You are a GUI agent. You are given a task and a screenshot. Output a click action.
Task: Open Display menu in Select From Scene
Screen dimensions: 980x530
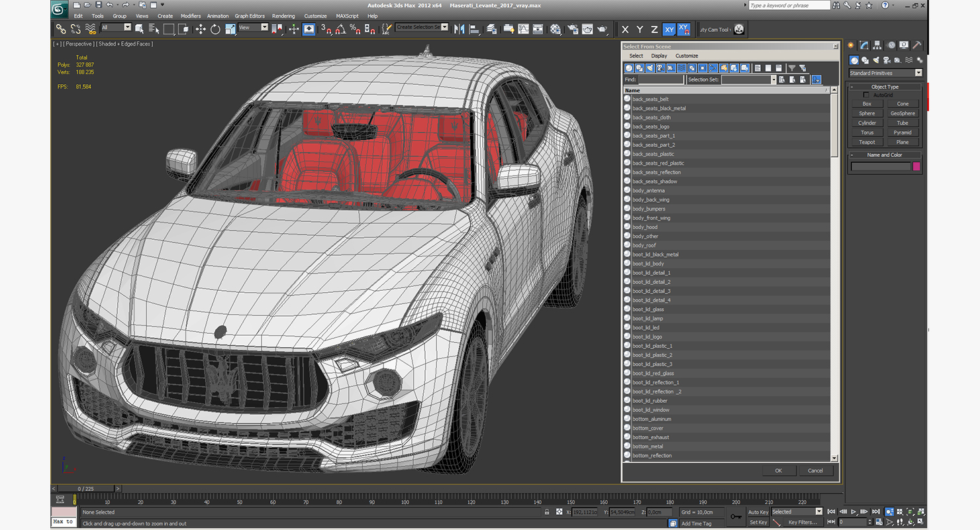click(x=659, y=56)
